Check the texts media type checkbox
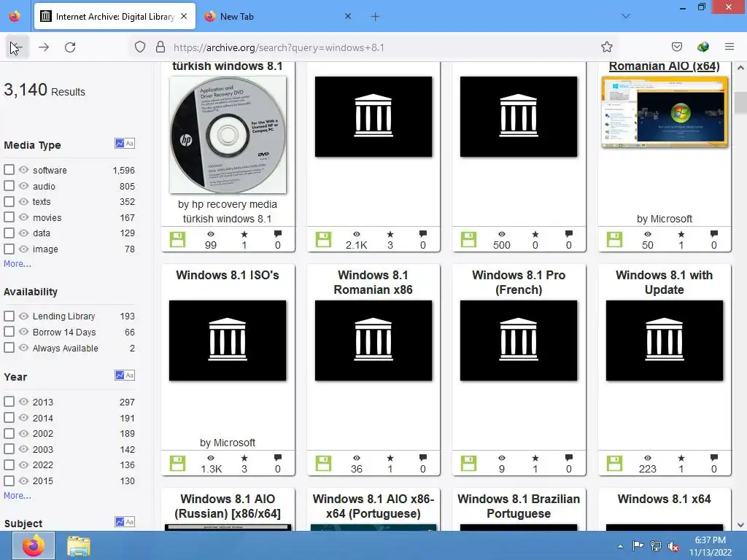The width and height of the screenshot is (747, 560). (9, 201)
